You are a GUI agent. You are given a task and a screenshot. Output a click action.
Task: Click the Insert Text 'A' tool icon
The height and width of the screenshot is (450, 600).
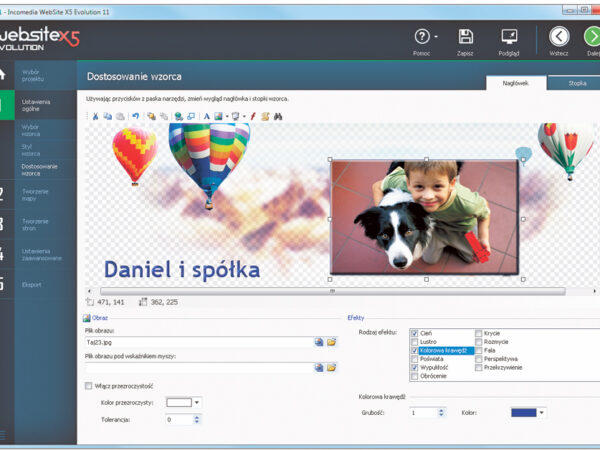coord(206,116)
